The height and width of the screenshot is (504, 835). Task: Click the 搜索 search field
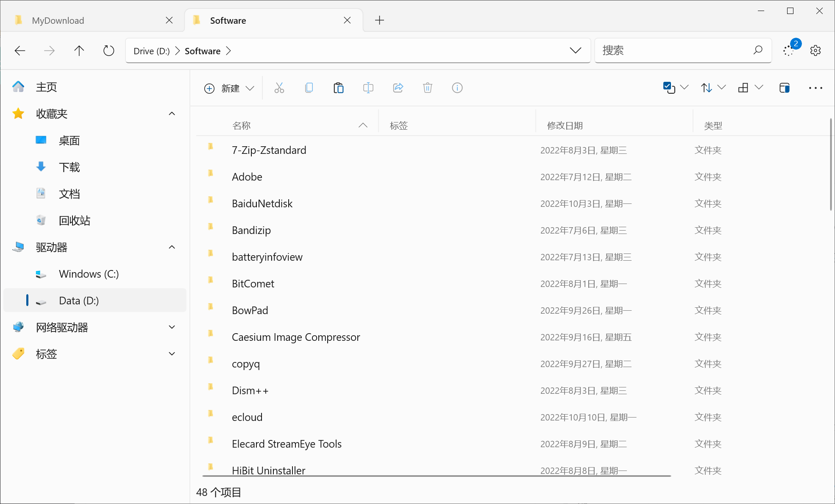click(674, 51)
